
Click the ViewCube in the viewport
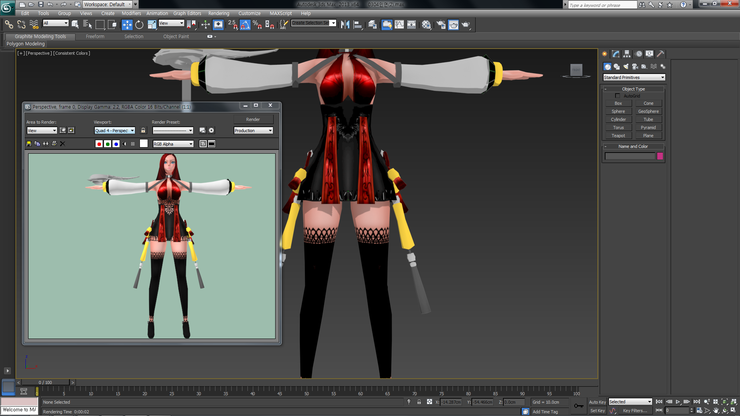tap(575, 71)
